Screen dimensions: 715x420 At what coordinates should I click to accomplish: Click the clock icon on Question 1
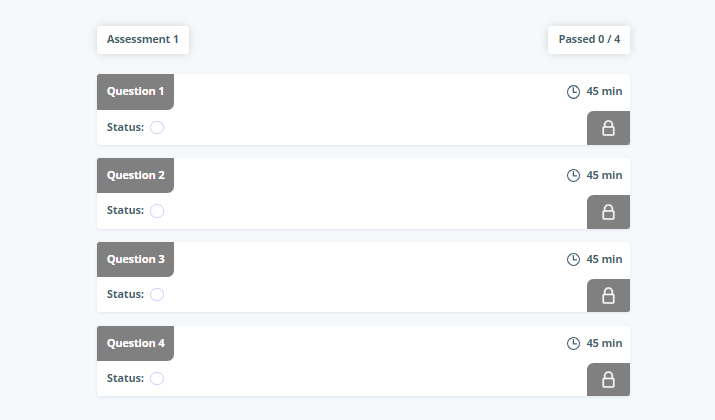[573, 92]
